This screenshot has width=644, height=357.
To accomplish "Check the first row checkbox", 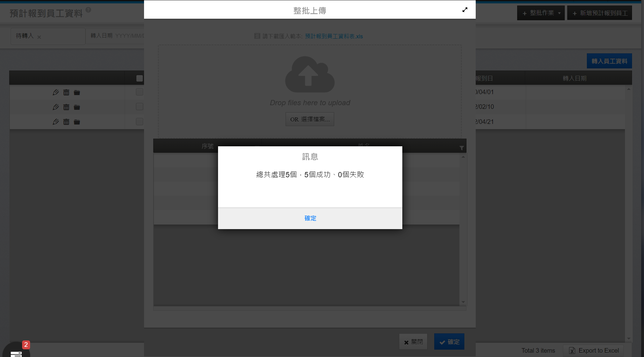I will [x=139, y=92].
